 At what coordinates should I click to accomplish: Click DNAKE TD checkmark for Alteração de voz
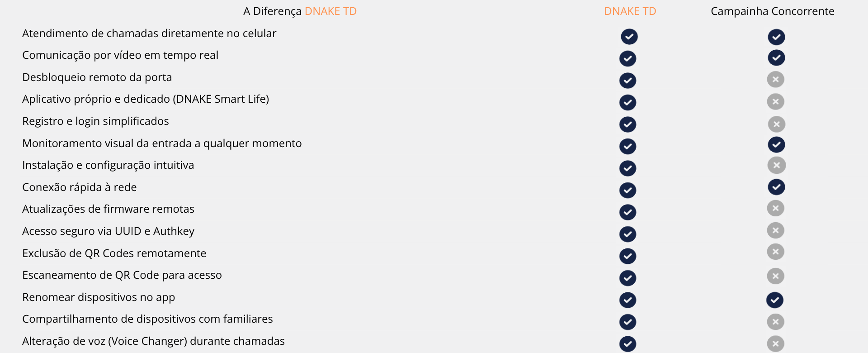(x=627, y=344)
